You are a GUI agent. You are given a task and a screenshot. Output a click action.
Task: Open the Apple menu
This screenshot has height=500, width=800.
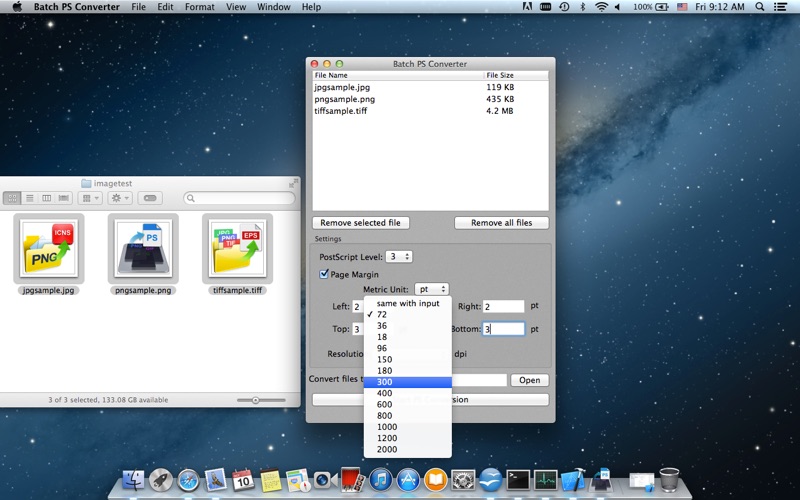pos(17,7)
